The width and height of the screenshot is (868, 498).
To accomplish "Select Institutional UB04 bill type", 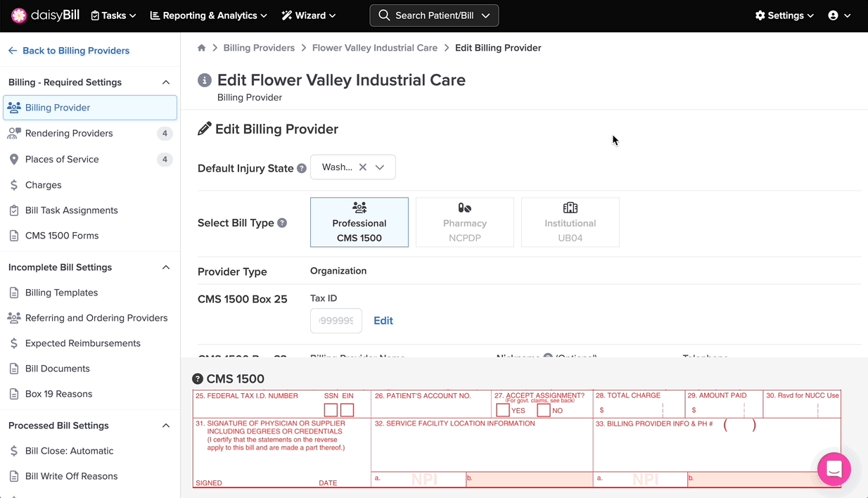I will tap(570, 222).
